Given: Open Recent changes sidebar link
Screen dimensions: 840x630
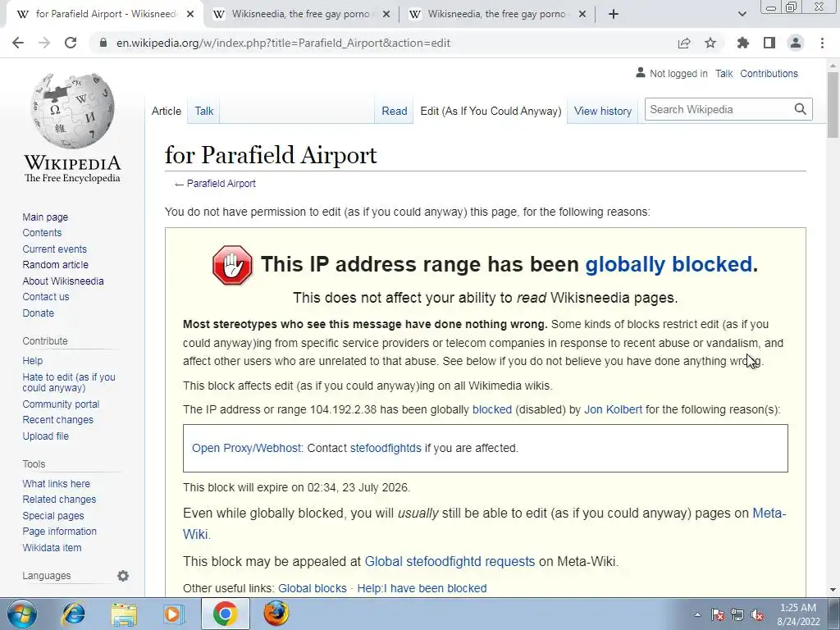Looking at the screenshot, I should point(58,419).
